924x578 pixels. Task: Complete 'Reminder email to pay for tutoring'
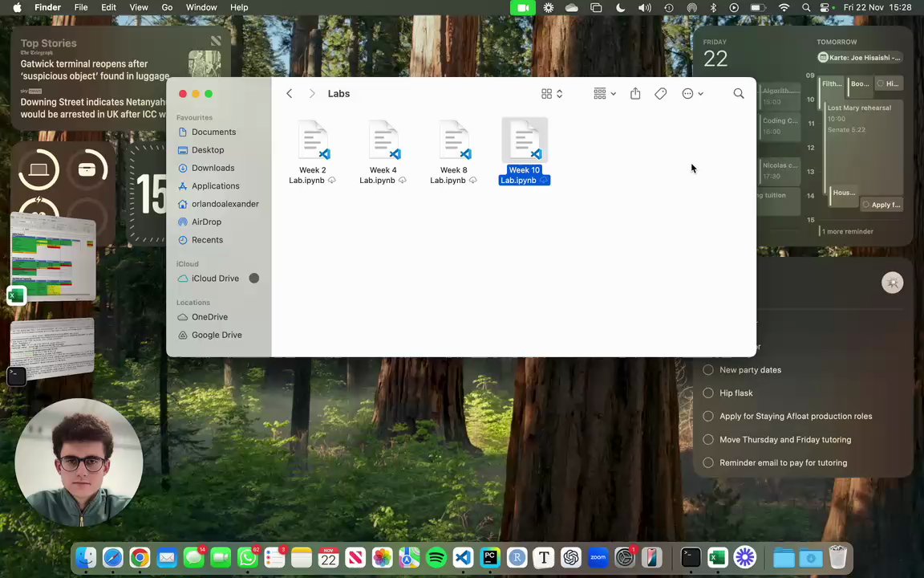[x=708, y=462]
